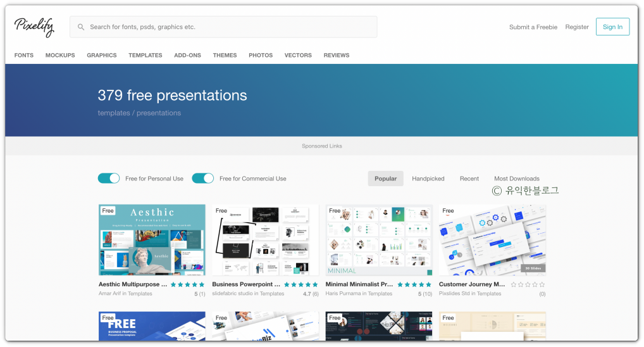
Task: Click the 4.7 (6) rating text
Action: pyautogui.click(x=311, y=294)
